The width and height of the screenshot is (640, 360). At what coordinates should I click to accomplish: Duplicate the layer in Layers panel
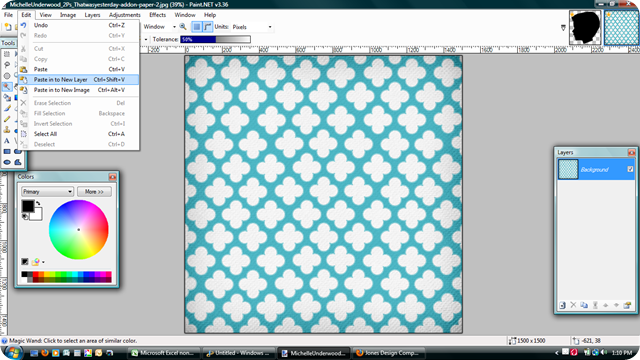pos(584,305)
